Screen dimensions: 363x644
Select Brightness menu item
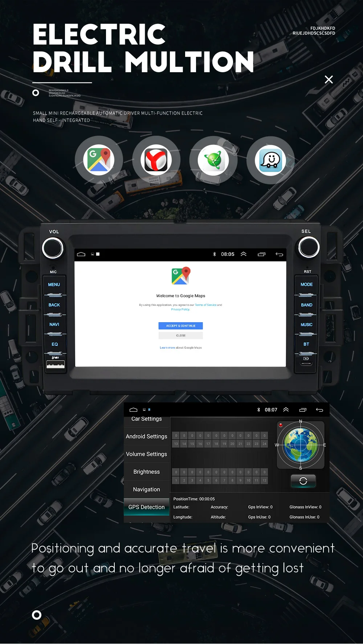147,472
